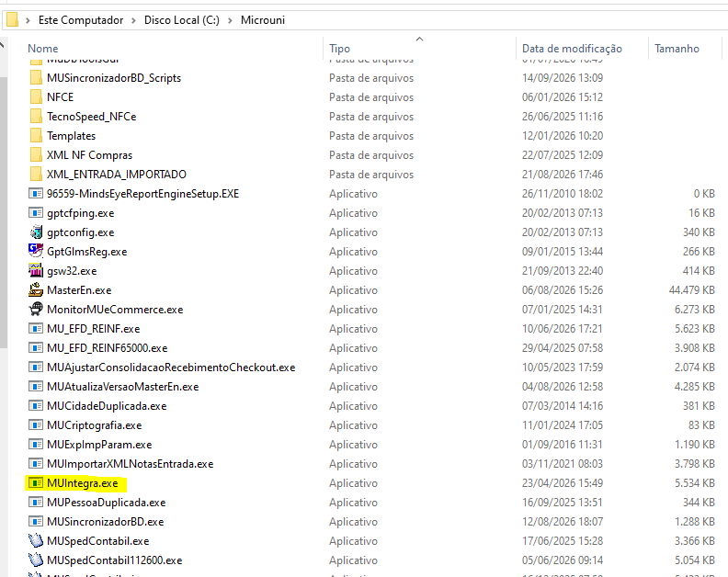
Task: Select the TecnoSpeed_NFCe folder icon
Action: click(36, 116)
